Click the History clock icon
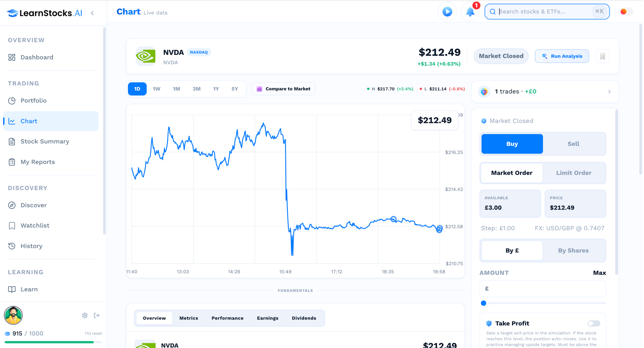644x348 pixels. tap(12, 246)
